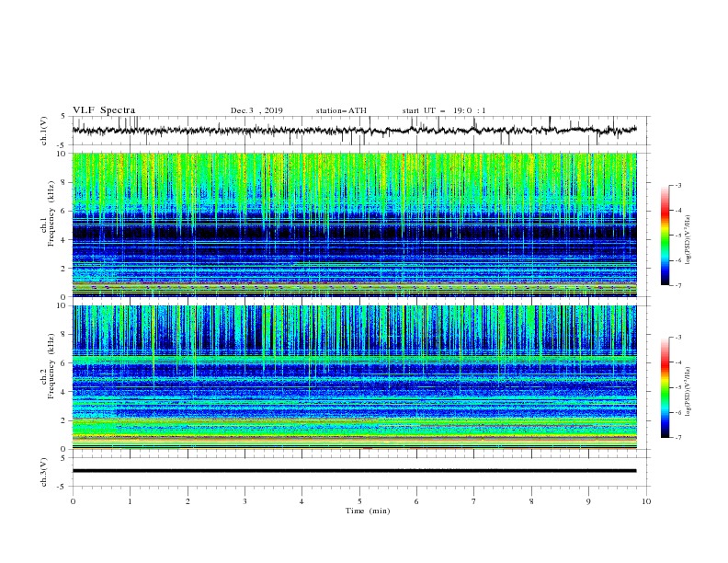Select the date text "Dec.3 , 2019"
This screenshot has width=728, height=563.
point(256,110)
